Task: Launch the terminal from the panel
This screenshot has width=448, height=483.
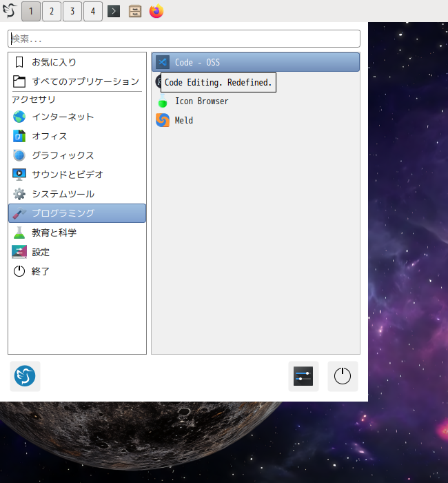Action: point(114,12)
